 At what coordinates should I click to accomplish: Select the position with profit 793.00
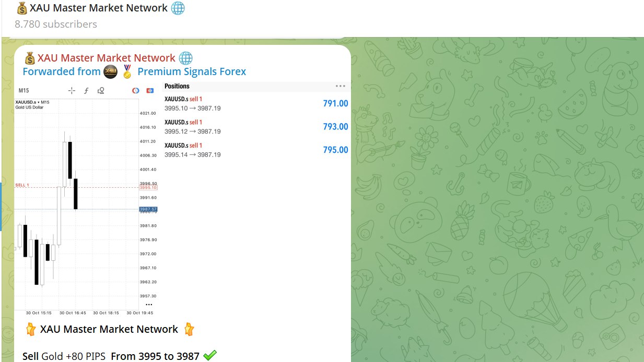(x=256, y=127)
